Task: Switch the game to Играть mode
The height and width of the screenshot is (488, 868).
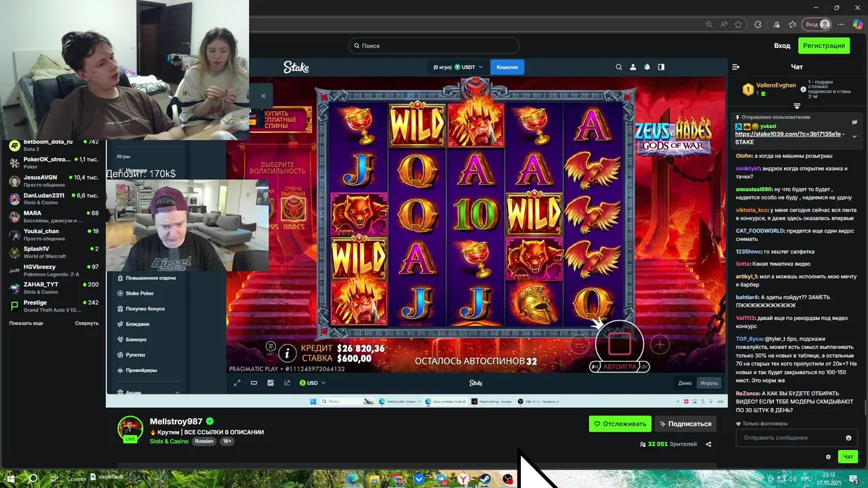Action: [x=709, y=383]
